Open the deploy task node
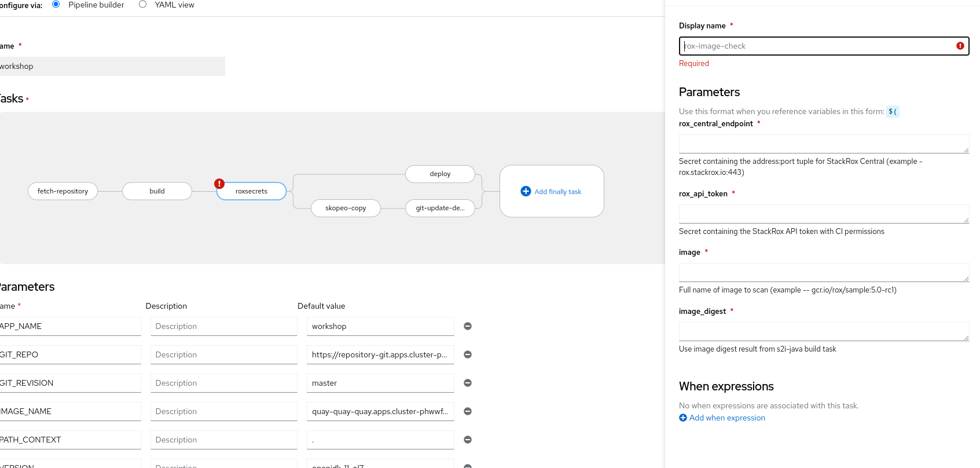Screen dimensions: 980x468 440,174
